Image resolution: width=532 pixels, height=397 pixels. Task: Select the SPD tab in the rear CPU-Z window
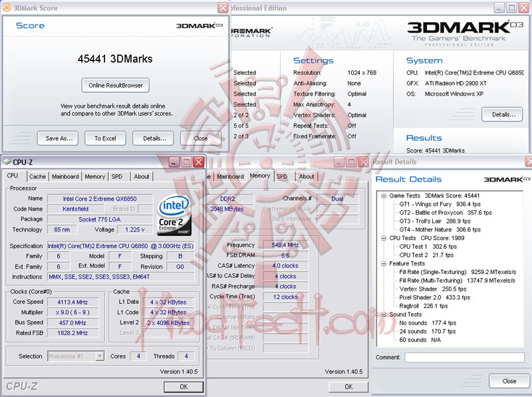click(x=281, y=176)
